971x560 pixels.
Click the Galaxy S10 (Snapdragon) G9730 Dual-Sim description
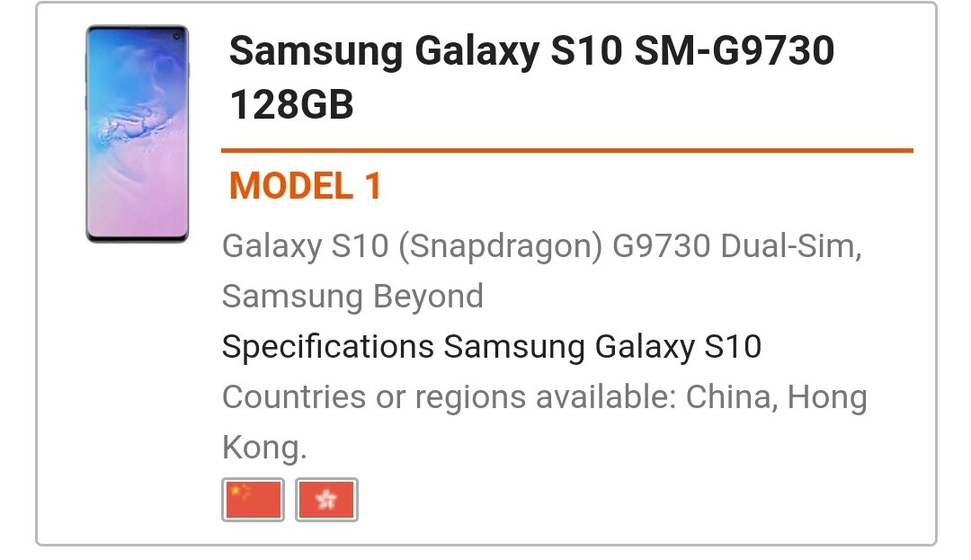point(542,246)
